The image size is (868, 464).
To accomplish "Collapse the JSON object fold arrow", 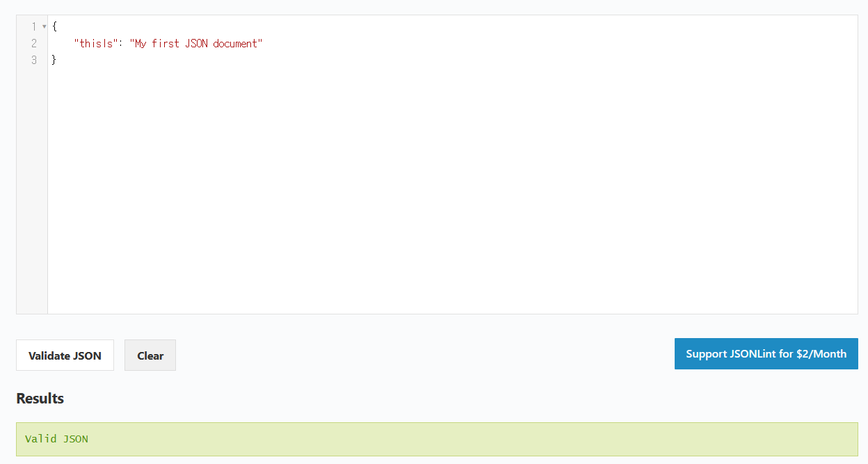I will pos(45,26).
